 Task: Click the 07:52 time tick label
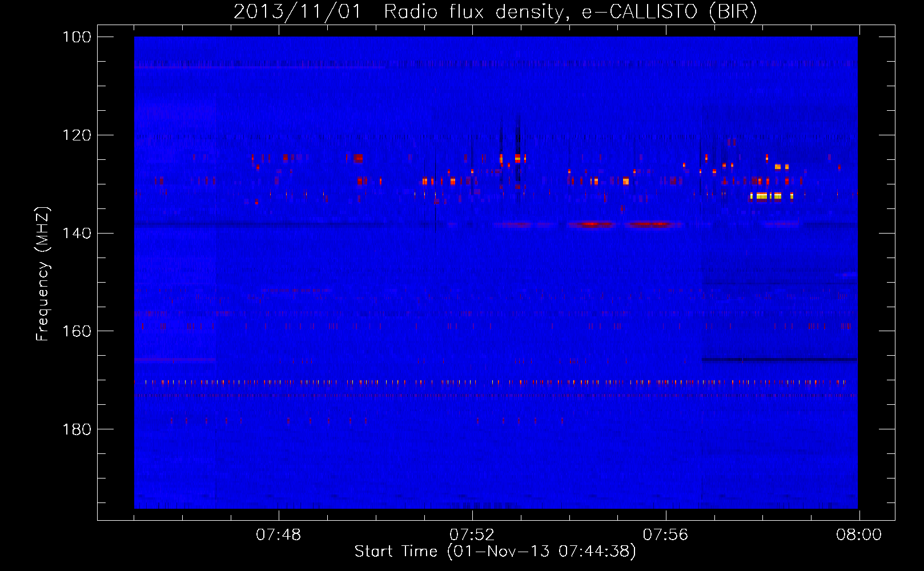(x=472, y=535)
